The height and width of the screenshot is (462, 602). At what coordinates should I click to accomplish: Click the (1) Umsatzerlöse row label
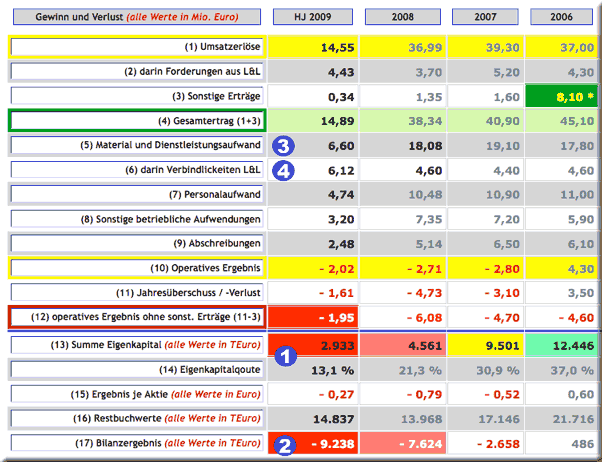[x=135, y=47]
